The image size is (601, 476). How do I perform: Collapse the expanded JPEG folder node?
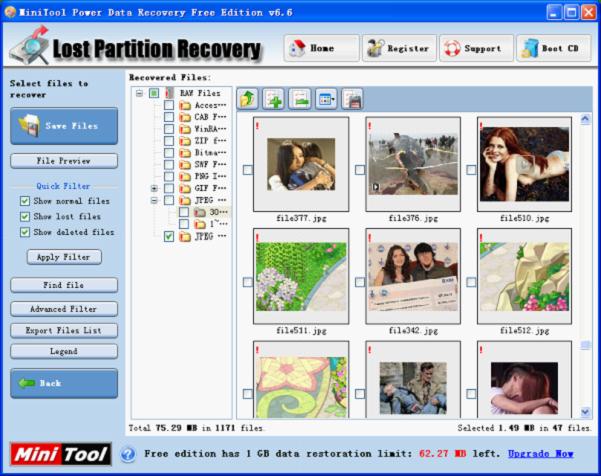pos(154,200)
